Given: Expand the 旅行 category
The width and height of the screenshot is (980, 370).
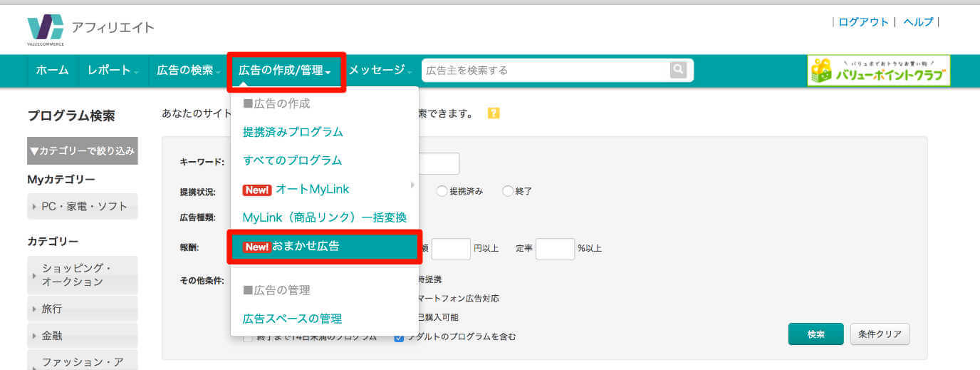Looking at the screenshot, I should pyautogui.click(x=83, y=309).
